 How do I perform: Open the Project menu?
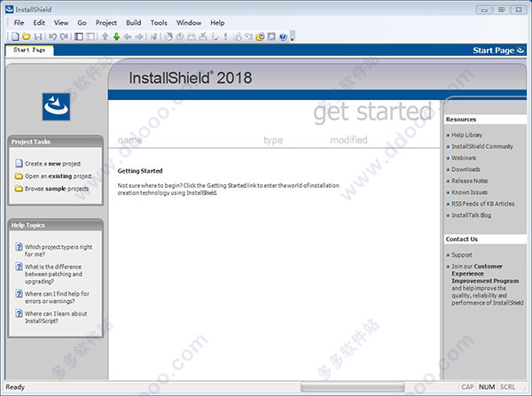click(x=106, y=23)
